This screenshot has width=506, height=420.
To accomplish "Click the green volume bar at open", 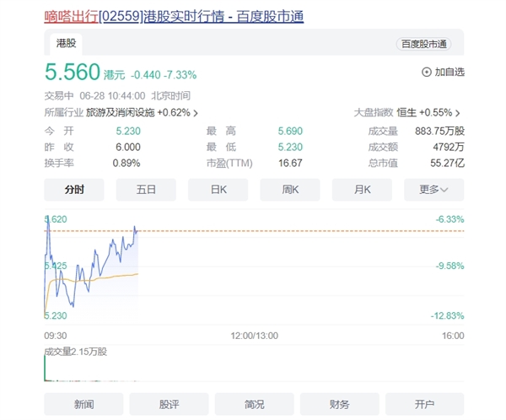I will point(44,367).
